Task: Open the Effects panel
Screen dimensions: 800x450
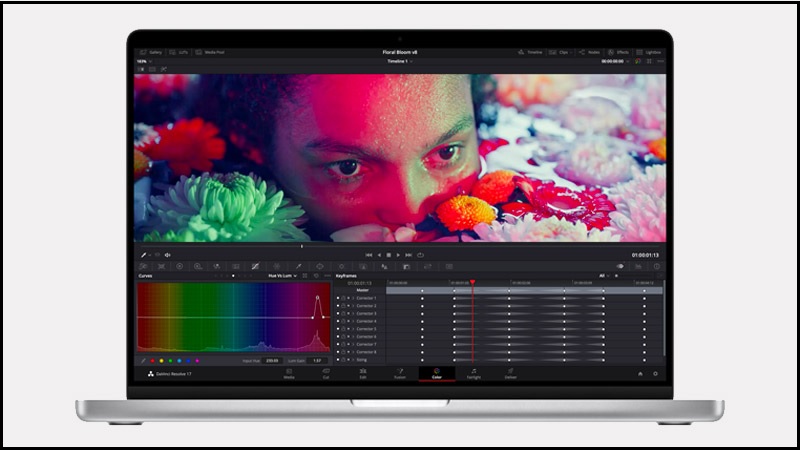Action: [x=618, y=53]
